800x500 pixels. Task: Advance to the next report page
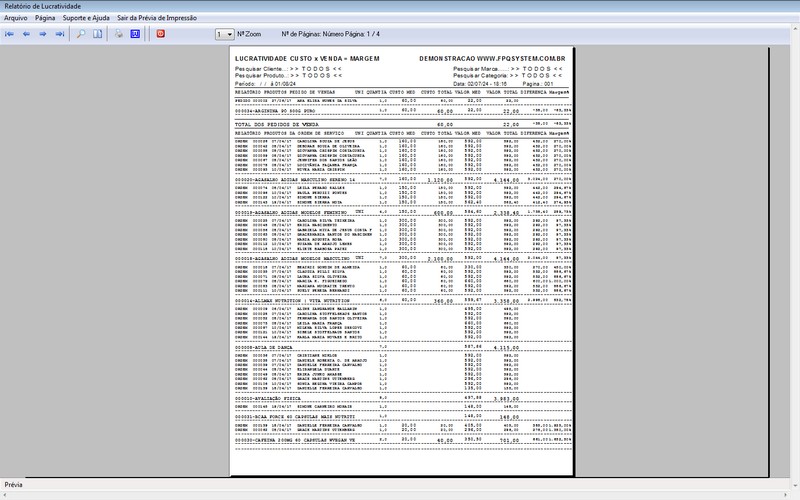(x=43, y=34)
